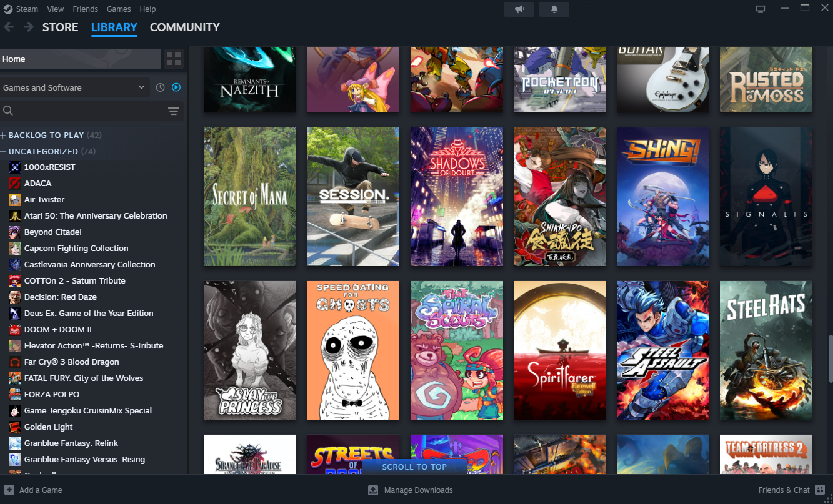Screen dimensions: 833x504
Task: Collapse the UNCATEGORIZED collection
Action: pos(4,151)
